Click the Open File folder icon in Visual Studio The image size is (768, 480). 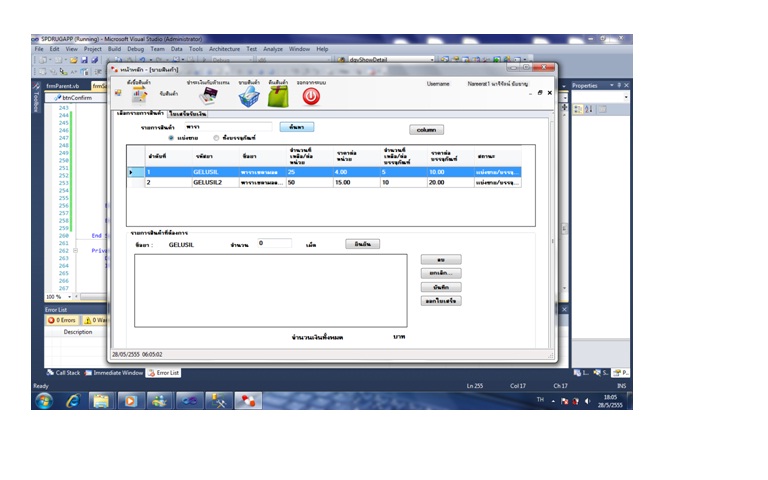pyautogui.click(x=73, y=60)
